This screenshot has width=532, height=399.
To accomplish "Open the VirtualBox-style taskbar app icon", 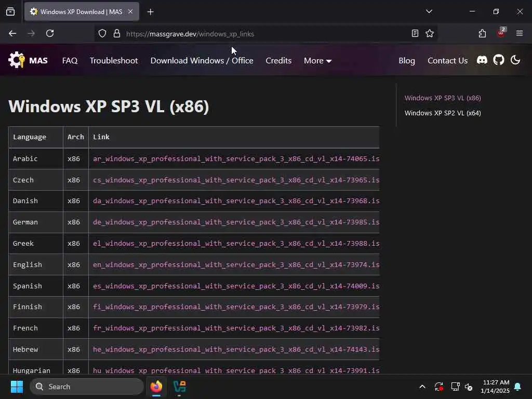I will coord(179,387).
